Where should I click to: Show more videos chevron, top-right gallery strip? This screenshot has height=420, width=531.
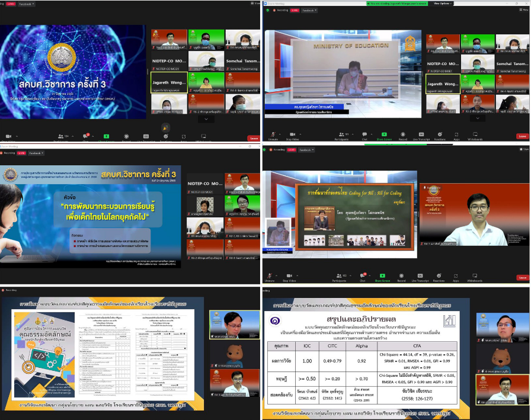pyautogui.click(x=478, y=118)
